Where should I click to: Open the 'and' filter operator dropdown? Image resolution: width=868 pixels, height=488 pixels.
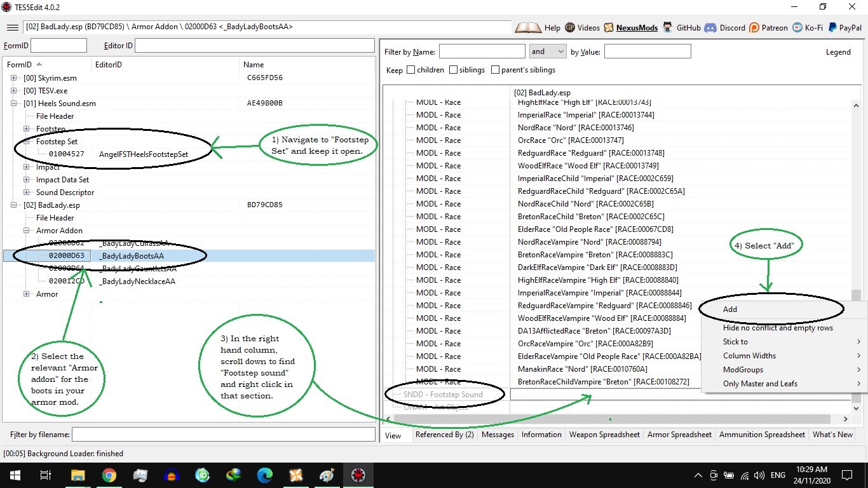(x=547, y=51)
